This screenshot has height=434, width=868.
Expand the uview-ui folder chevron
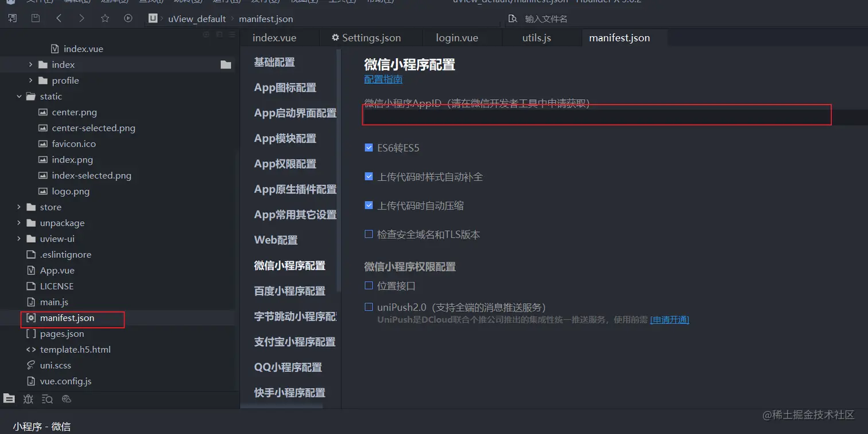19,239
